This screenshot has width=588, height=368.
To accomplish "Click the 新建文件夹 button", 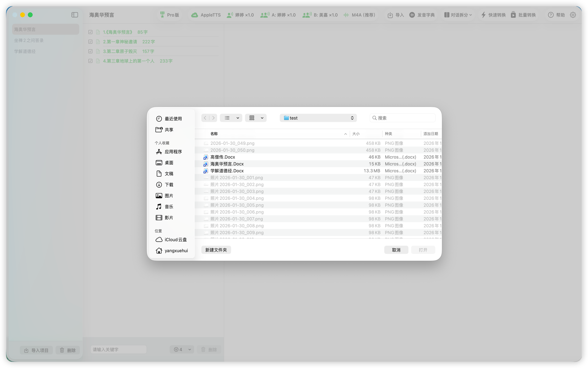I will tap(216, 250).
